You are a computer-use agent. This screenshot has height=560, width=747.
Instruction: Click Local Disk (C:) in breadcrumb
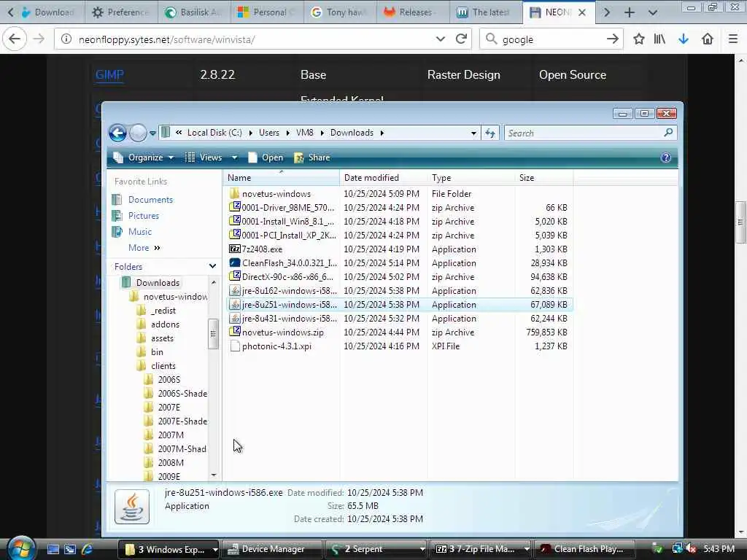[x=214, y=133]
